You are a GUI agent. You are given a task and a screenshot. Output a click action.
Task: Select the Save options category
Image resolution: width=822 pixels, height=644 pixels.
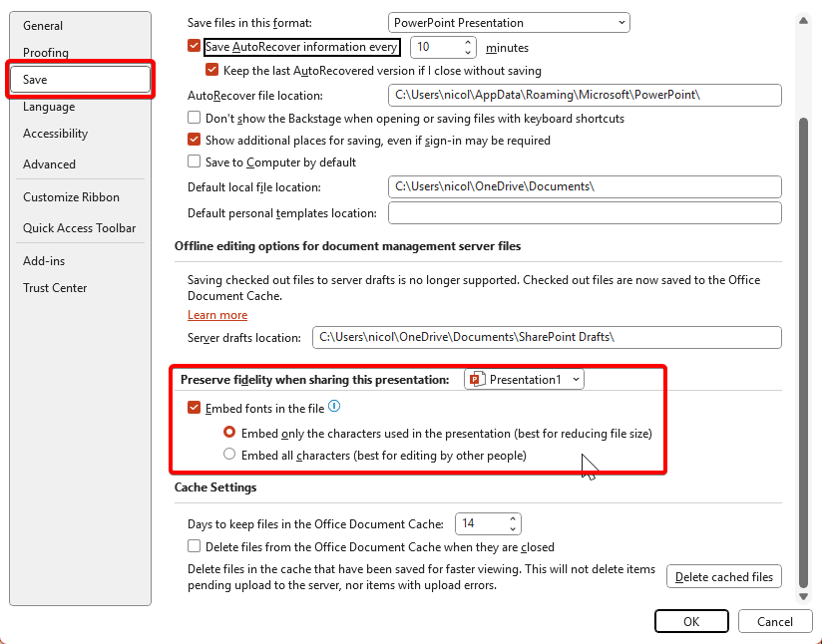(x=80, y=80)
